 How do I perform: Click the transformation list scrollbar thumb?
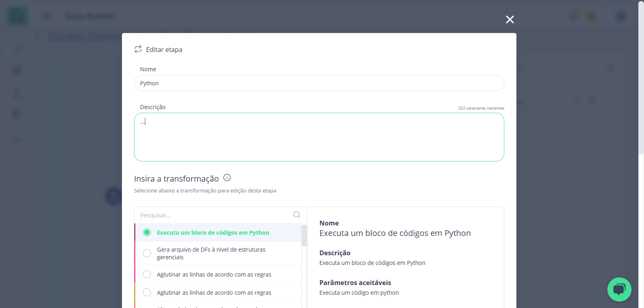point(304,236)
